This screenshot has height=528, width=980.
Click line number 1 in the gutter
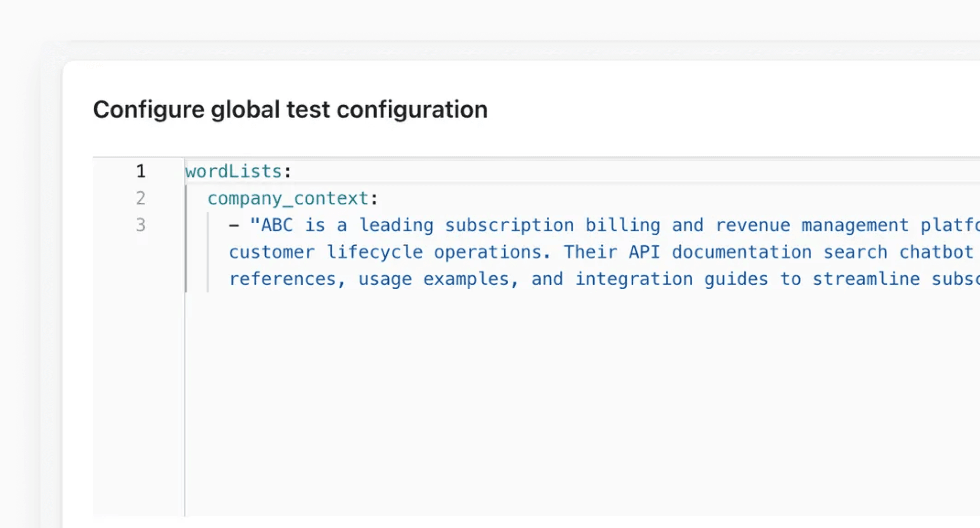[x=141, y=171]
